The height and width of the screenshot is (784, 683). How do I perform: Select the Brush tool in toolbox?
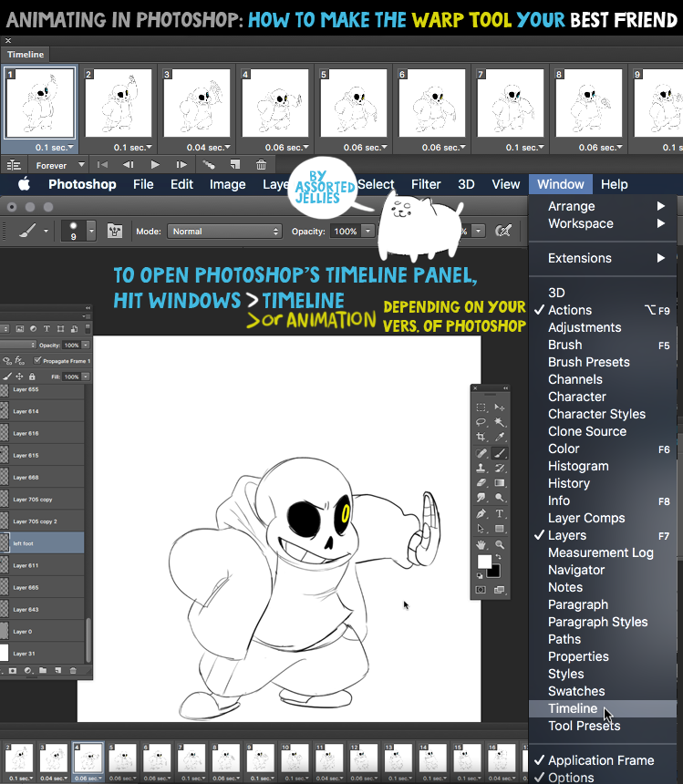pyautogui.click(x=500, y=453)
